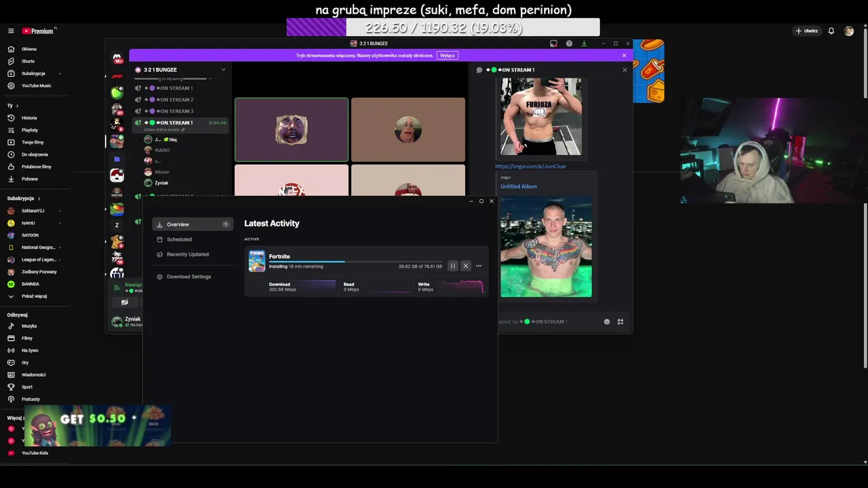868x488 pixels.
Task: Open the National Geographic subscription channel
Action: coord(38,247)
